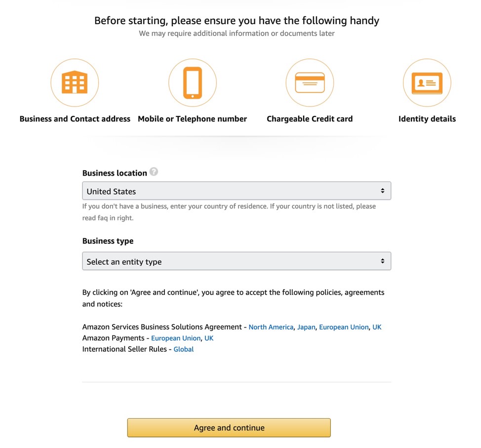Open the Business location United States dropdown
The image size is (481, 448).
(237, 190)
